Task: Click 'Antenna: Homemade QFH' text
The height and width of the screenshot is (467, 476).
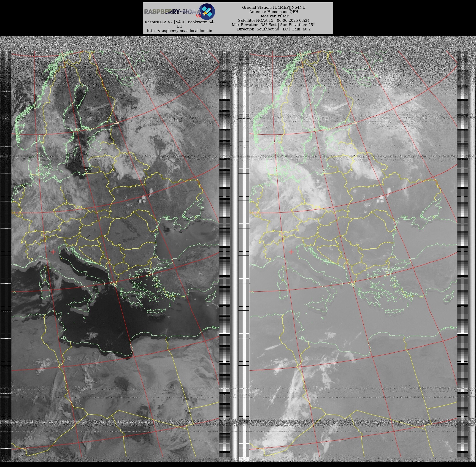Action: coord(274,12)
